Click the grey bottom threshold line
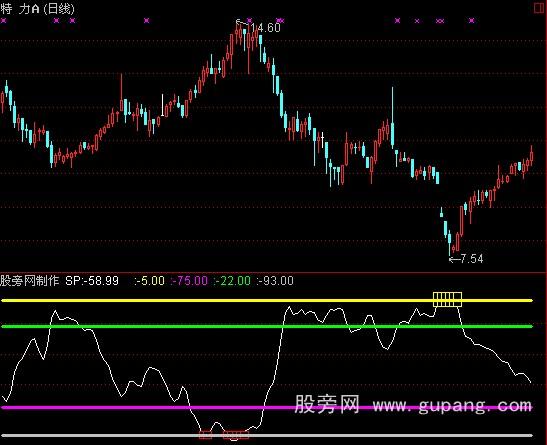The height and width of the screenshot is (445, 547). [267, 436]
